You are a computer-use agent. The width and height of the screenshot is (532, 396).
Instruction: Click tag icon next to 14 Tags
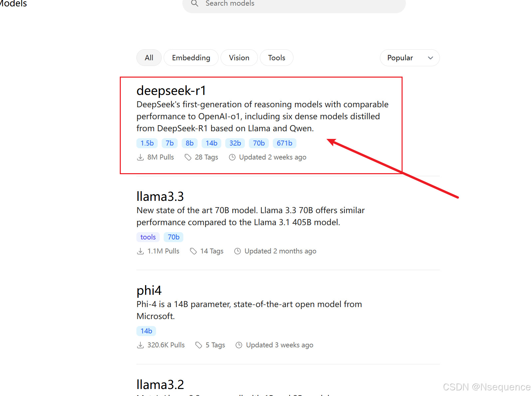point(193,251)
